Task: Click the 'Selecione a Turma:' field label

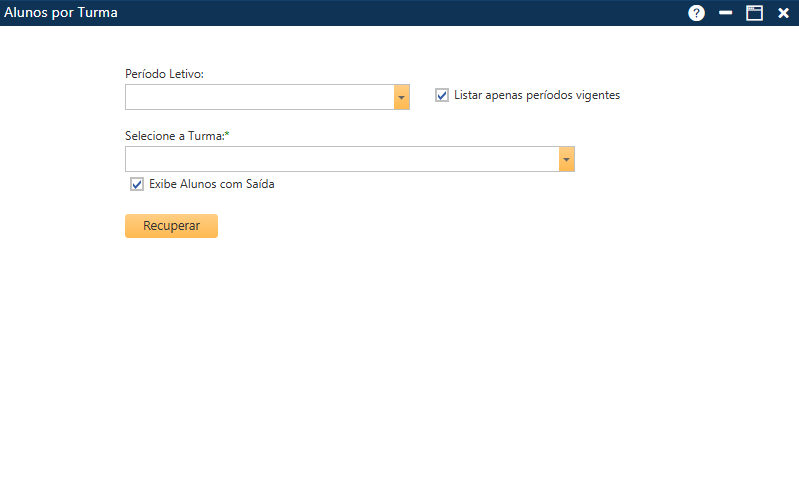Action: (x=174, y=136)
